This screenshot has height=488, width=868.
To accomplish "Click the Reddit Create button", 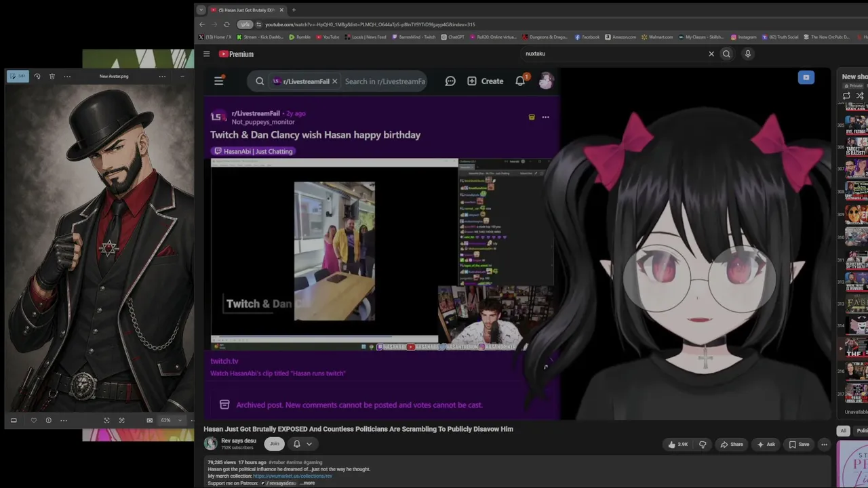I will click(486, 81).
